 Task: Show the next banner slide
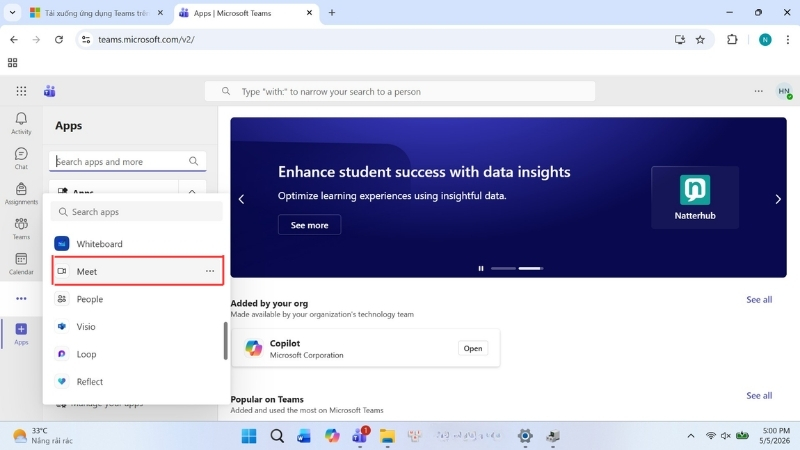coord(778,199)
